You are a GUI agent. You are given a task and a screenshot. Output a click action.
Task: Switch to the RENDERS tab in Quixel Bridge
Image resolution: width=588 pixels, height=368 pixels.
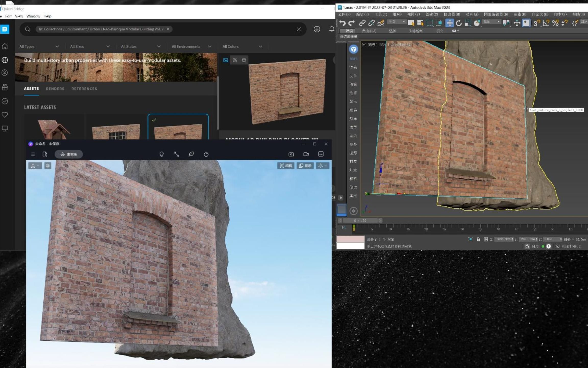coord(55,89)
